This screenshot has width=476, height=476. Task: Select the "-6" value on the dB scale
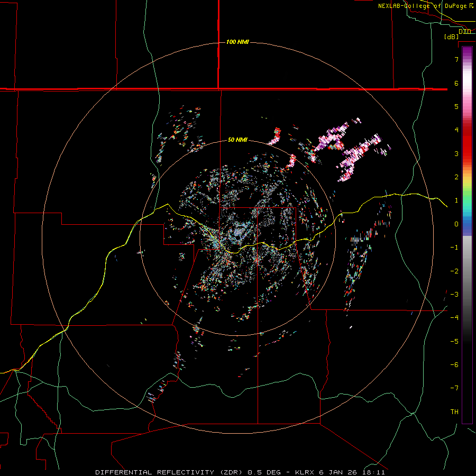click(454, 365)
